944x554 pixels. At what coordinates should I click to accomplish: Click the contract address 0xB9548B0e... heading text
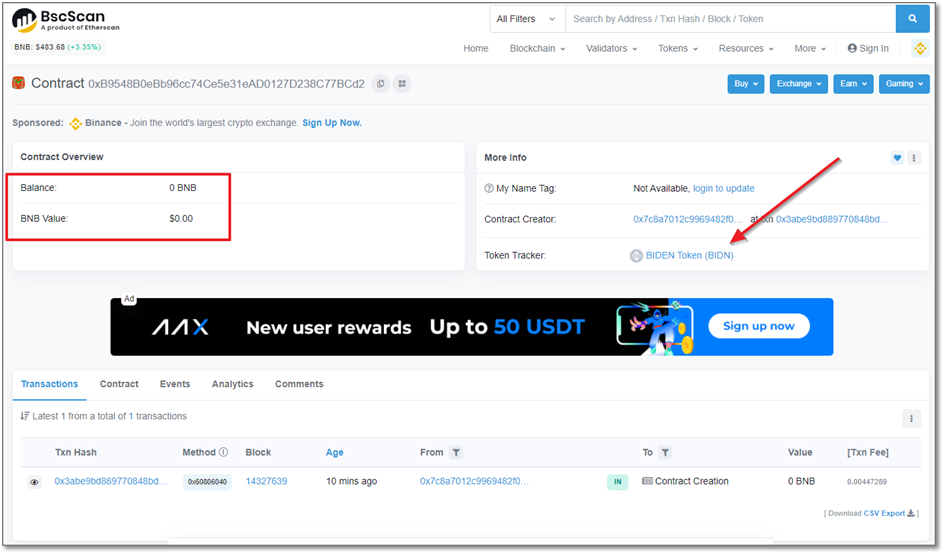pyautogui.click(x=226, y=84)
